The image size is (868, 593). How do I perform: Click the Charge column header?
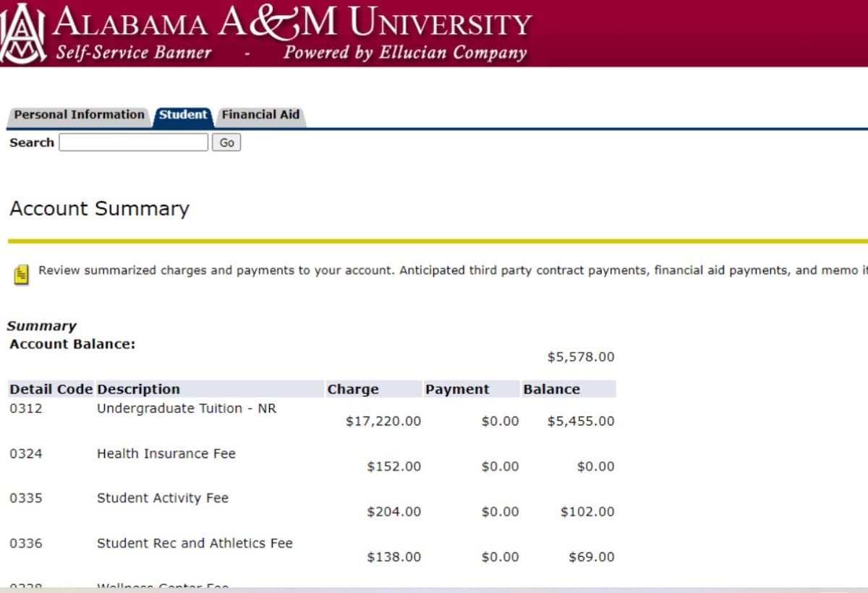(352, 389)
